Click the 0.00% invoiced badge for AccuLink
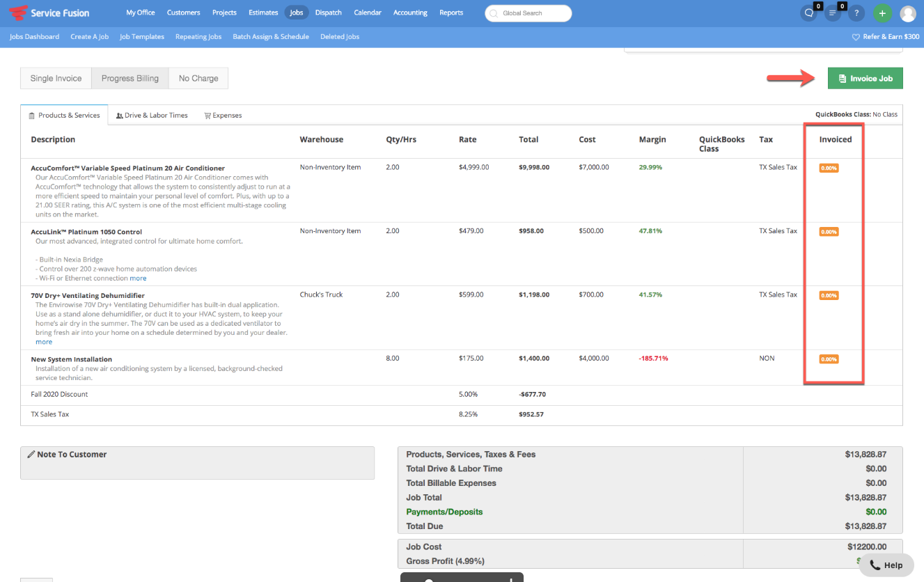This screenshot has width=924, height=582. point(829,232)
